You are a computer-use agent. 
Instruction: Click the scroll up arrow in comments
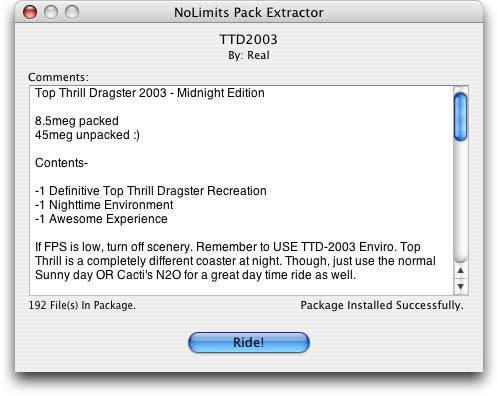point(461,271)
